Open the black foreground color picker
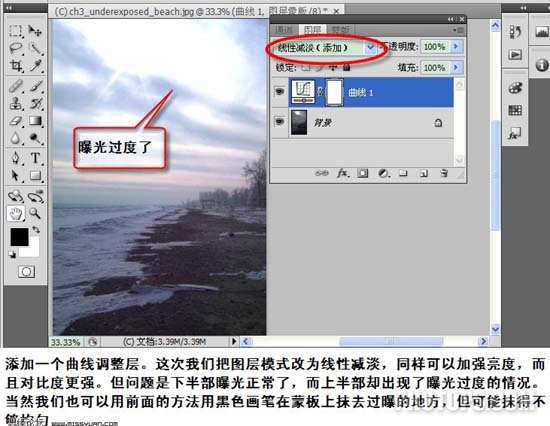 (19, 237)
